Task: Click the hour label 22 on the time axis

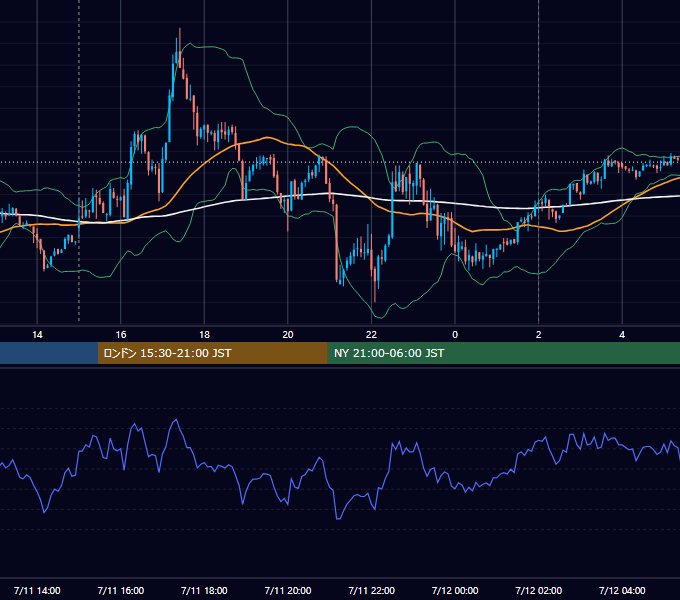Action: 371,335
